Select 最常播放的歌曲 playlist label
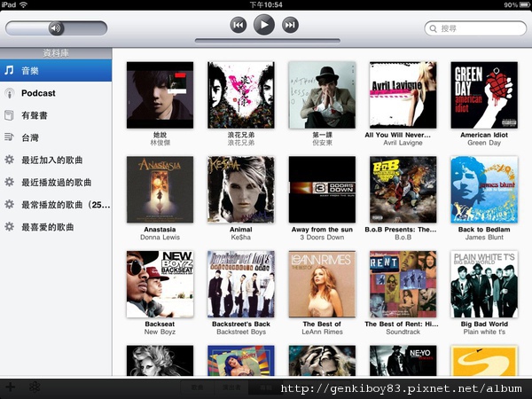The width and height of the screenshot is (532, 399). point(66,205)
